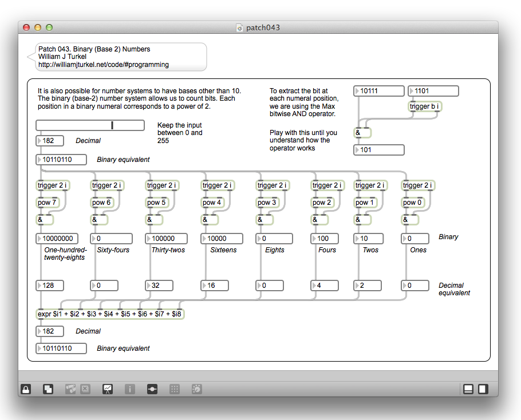Click the williamjturkel.net URL in the comment
This screenshot has height=420, width=521.
coord(103,65)
